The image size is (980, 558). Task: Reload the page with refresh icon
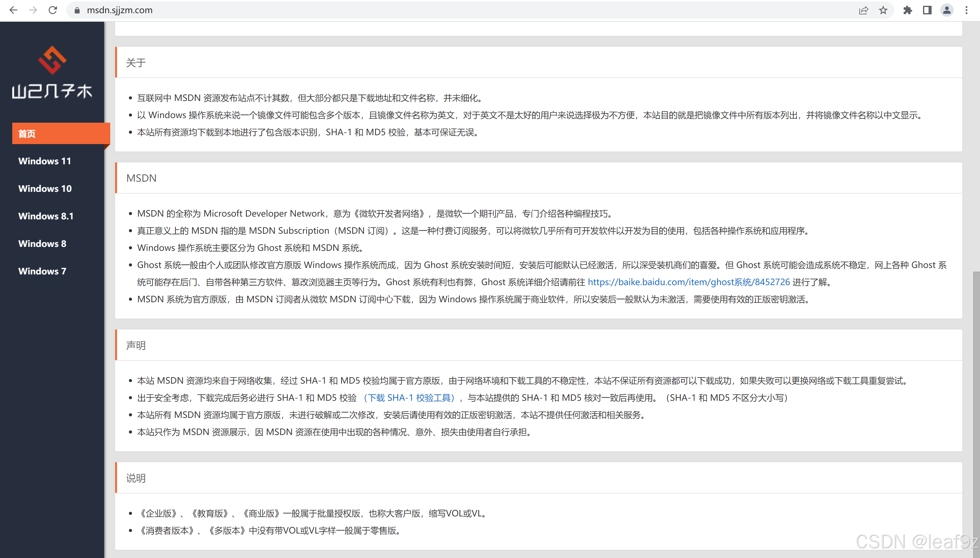pyautogui.click(x=53, y=10)
